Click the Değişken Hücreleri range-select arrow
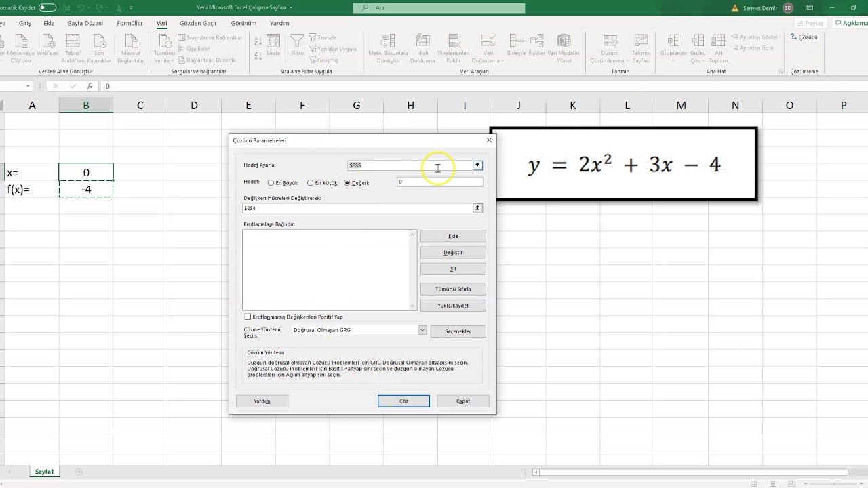This screenshot has width=868, height=488. tap(477, 208)
